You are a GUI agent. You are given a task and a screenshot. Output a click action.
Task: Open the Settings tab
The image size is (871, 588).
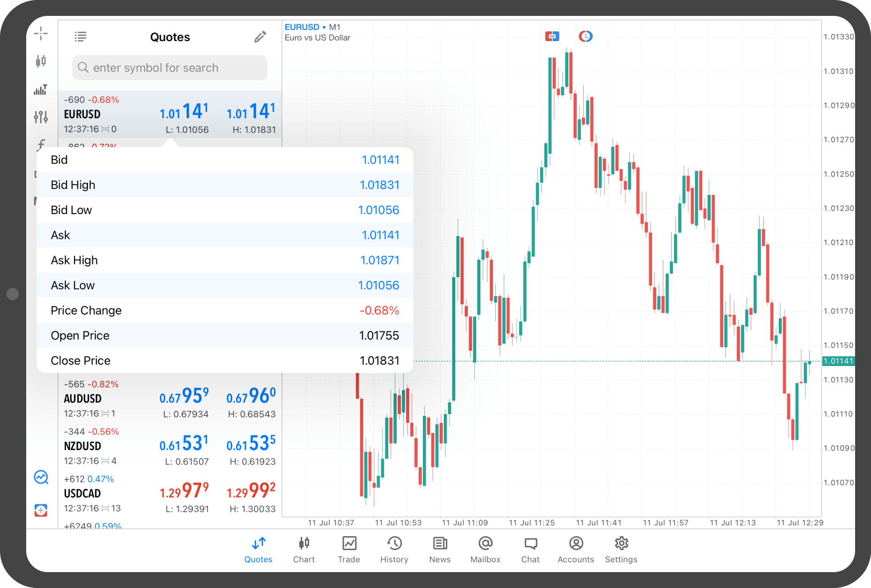pyautogui.click(x=621, y=549)
